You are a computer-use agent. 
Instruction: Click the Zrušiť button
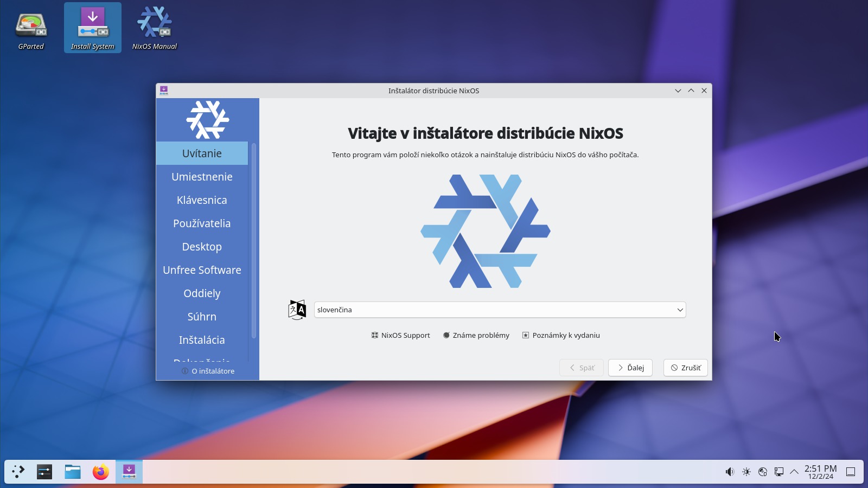(686, 368)
